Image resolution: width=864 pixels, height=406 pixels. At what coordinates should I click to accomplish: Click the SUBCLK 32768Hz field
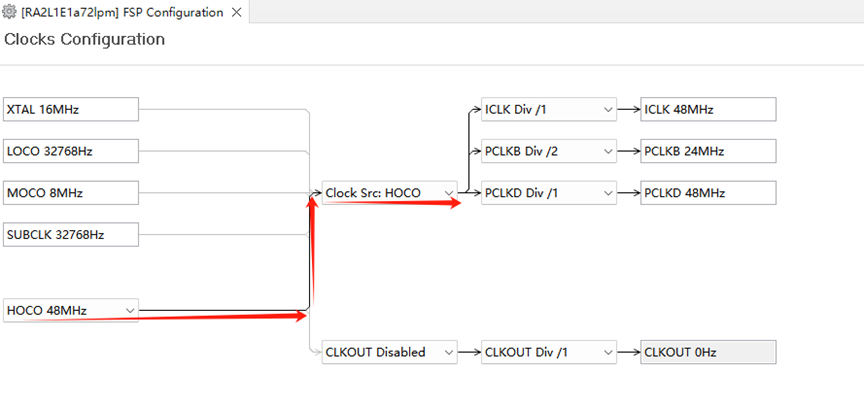coord(71,235)
